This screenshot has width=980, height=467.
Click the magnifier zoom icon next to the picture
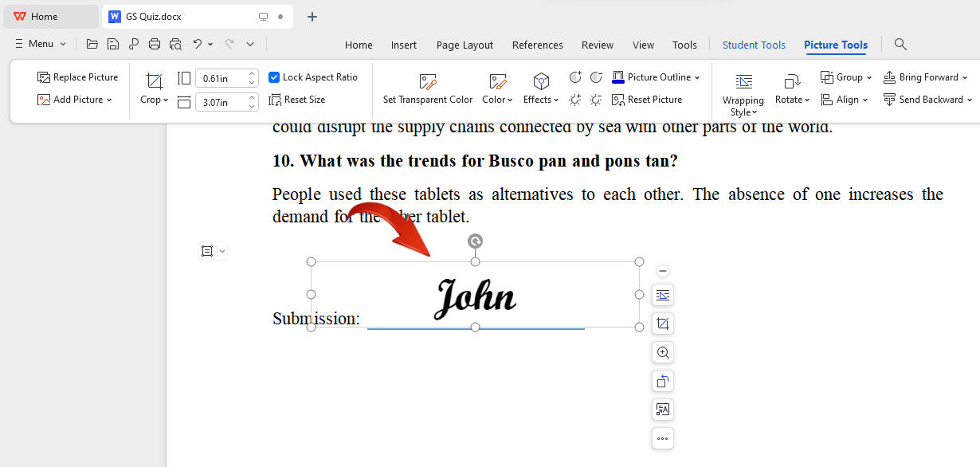pyautogui.click(x=662, y=352)
